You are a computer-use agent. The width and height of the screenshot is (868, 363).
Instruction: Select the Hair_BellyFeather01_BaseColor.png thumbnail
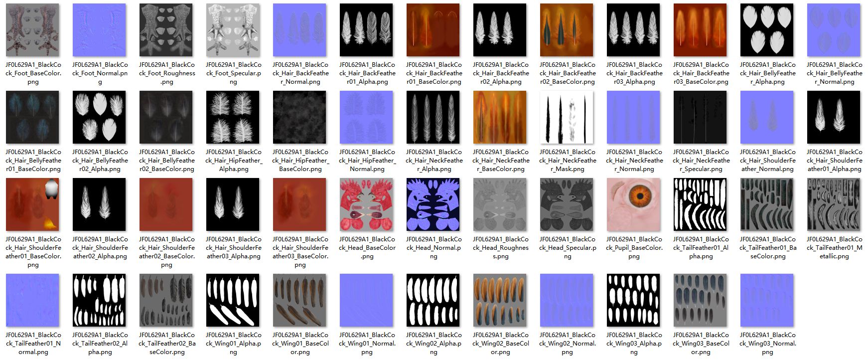click(32, 117)
